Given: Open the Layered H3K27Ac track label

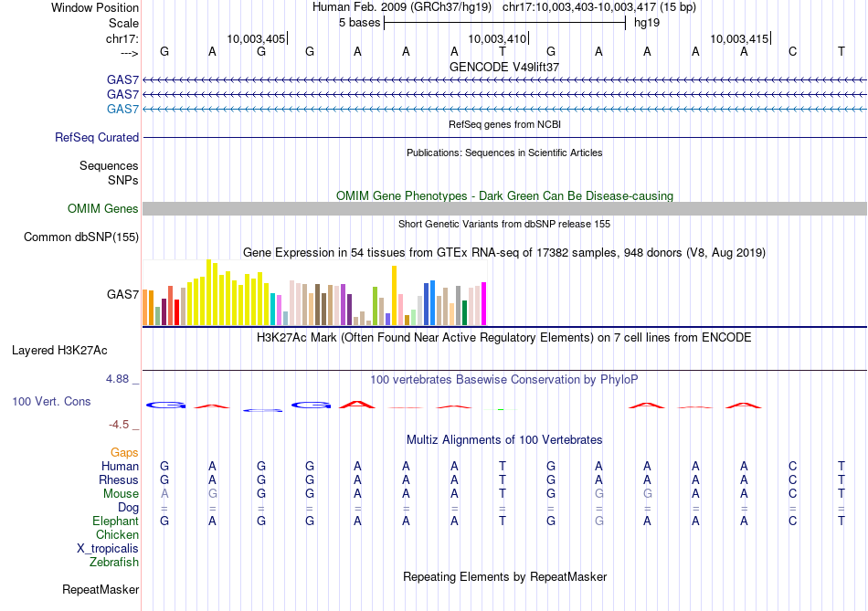Looking at the screenshot, I should [59, 351].
